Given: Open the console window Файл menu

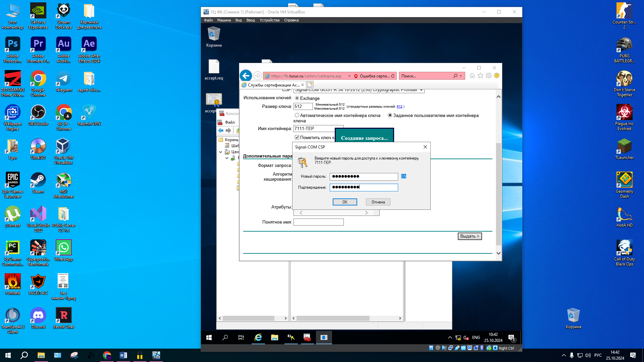Looking at the screenshot, I should tap(230, 122).
